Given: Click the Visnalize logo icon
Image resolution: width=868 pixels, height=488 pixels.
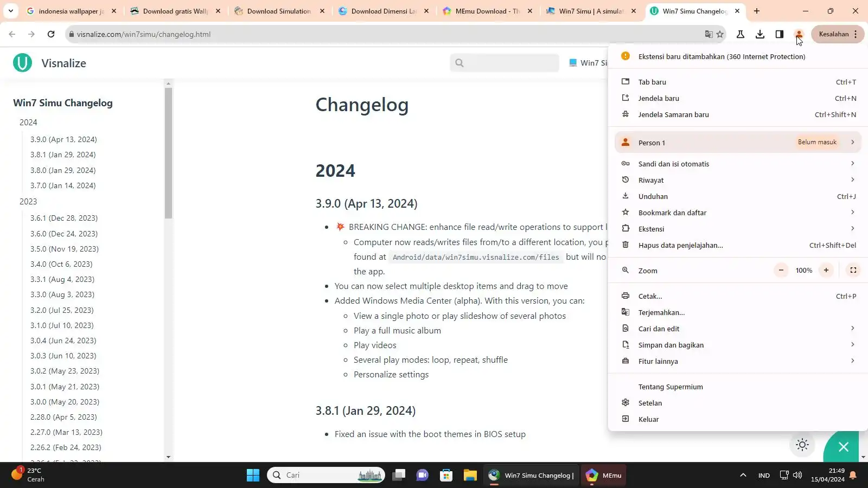Looking at the screenshot, I should (x=22, y=63).
